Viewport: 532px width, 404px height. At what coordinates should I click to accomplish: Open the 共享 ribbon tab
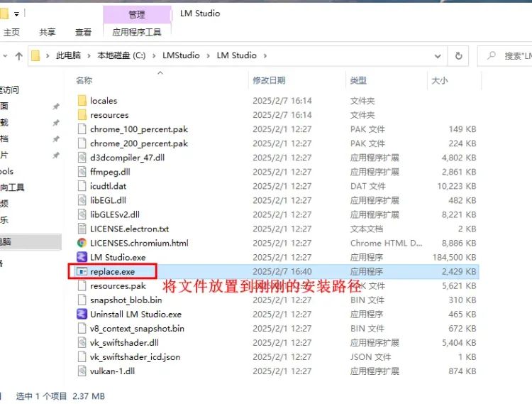47,32
